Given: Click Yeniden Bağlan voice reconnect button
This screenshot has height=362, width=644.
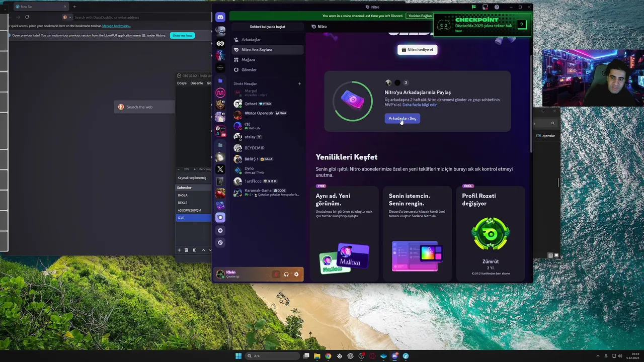Looking at the screenshot, I should click(x=420, y=16).
